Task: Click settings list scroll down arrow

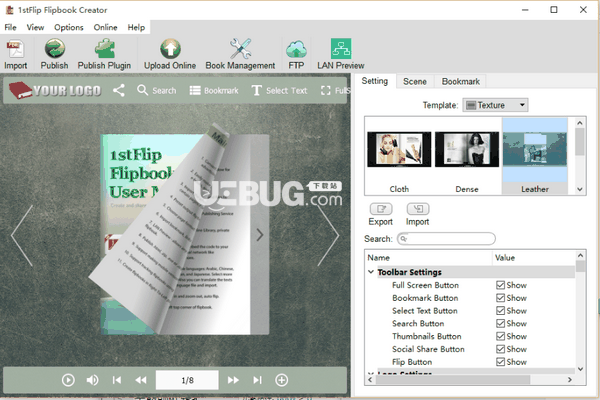Action: [580, 369]
